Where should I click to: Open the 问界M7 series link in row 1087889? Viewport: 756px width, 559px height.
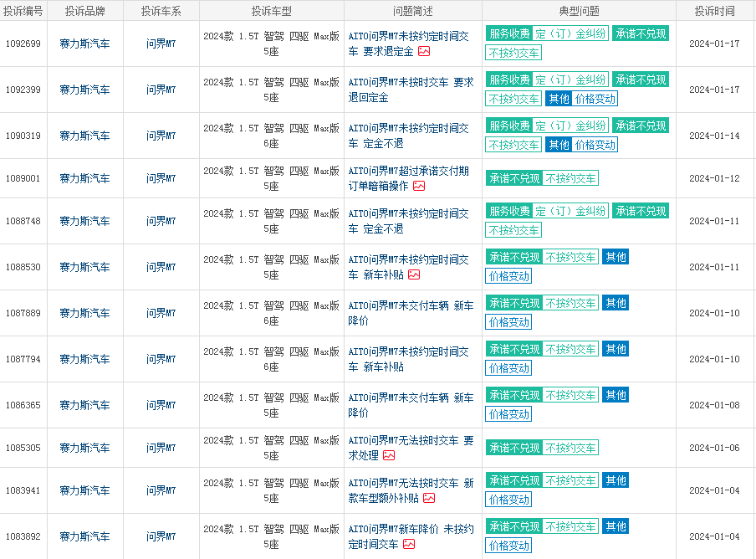click(x=161, y=313)
